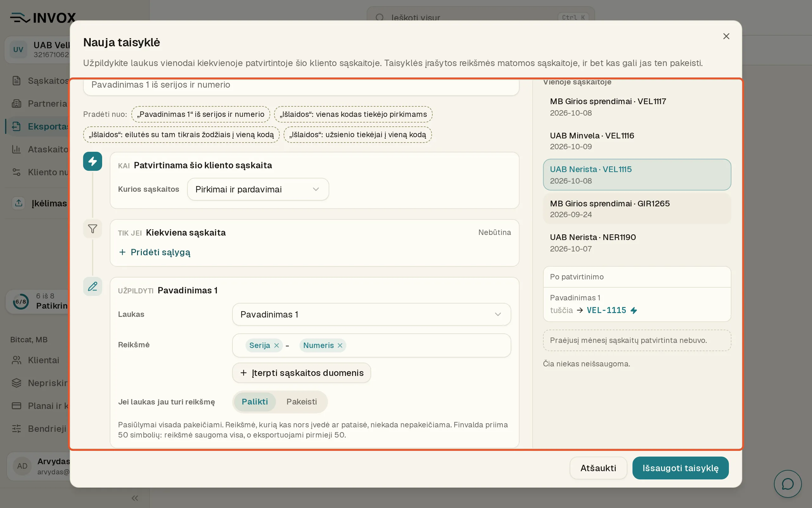Pick template užsienio tiekėjai į vieną kodą
812x508 pixels.
point(358,135)
